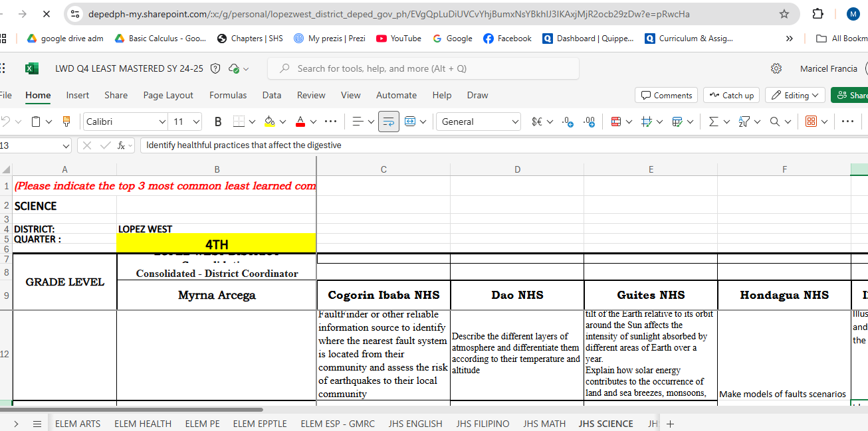Viewport: 868px width, 431px height.
Task: Click the Comments button
Action: point(666,95)
